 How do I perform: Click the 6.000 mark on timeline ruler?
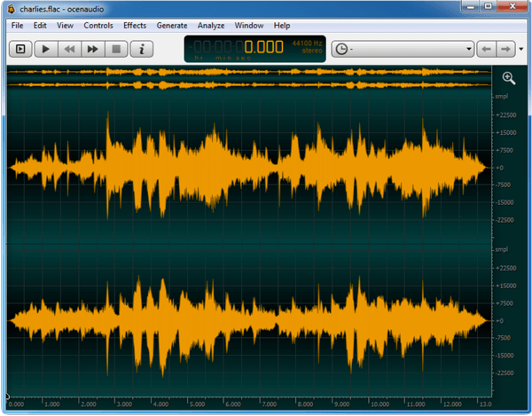click(x=232, y=404)
